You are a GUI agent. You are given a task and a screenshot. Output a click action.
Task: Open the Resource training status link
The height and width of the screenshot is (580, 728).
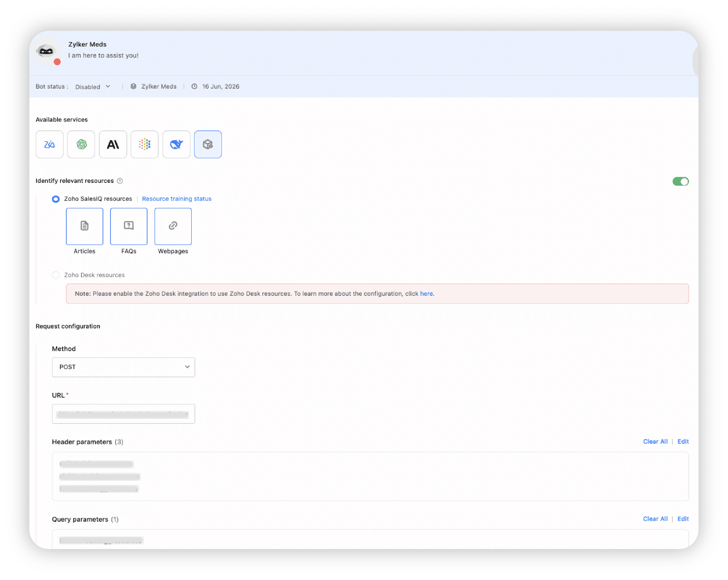pyautogui.click(x=177, y=199)
